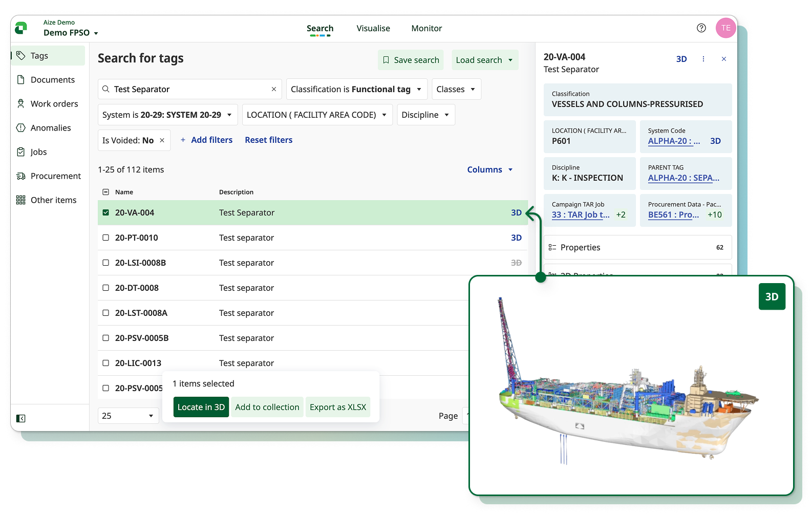Close the 20-VA-004 details panel

click(x=724, y=59)
